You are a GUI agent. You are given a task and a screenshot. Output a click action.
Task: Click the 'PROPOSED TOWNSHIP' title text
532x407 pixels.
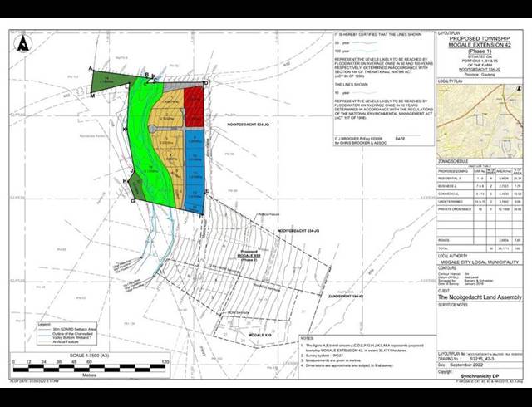click(x=480, y=39)
